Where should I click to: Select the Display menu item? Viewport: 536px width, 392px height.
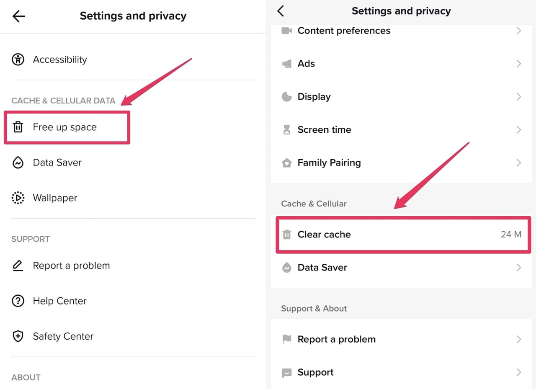[x=314, y=97]
